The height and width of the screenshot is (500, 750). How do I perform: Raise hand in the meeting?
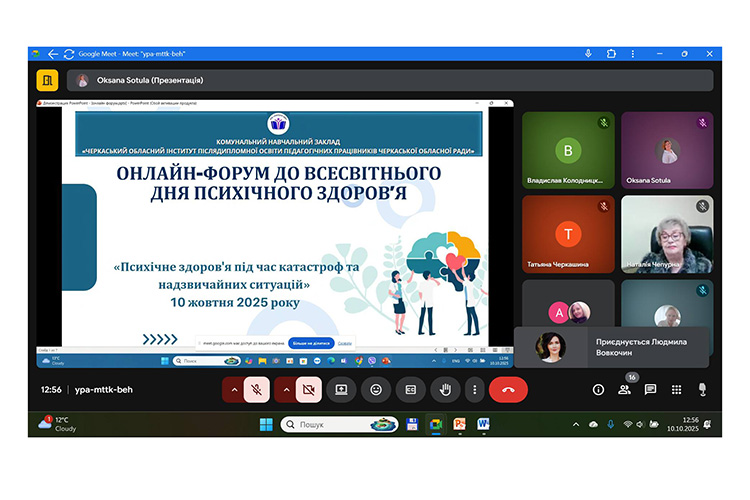[445, 389]
